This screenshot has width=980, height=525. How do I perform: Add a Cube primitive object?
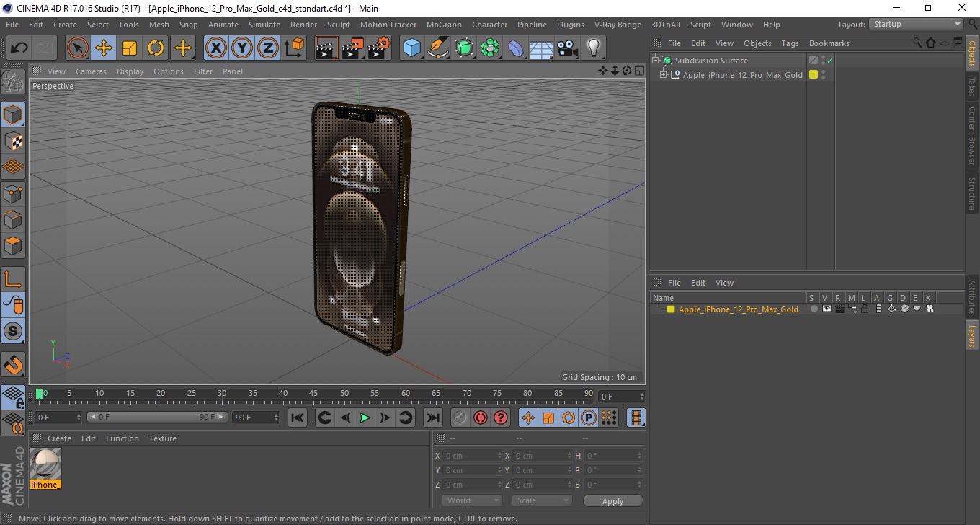coord(411,48)
